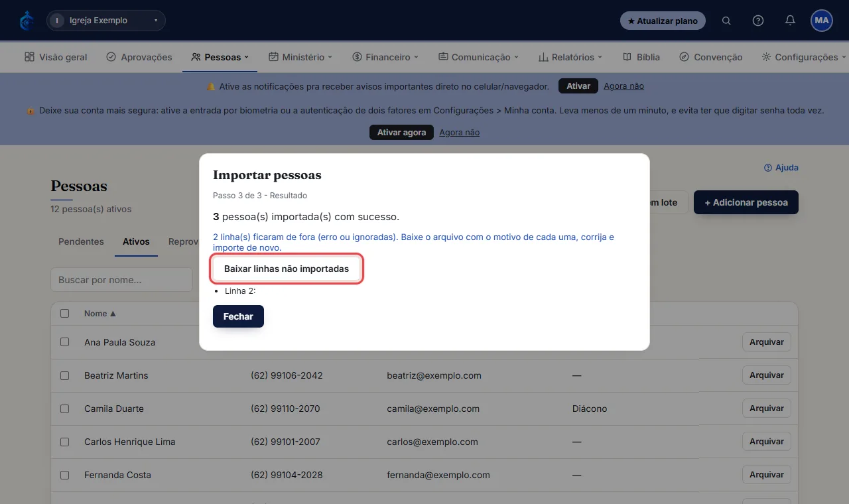Open the Relatórios dropdown menu
The height and width of the screenshot is (504, 849).
tap(570, 57)
